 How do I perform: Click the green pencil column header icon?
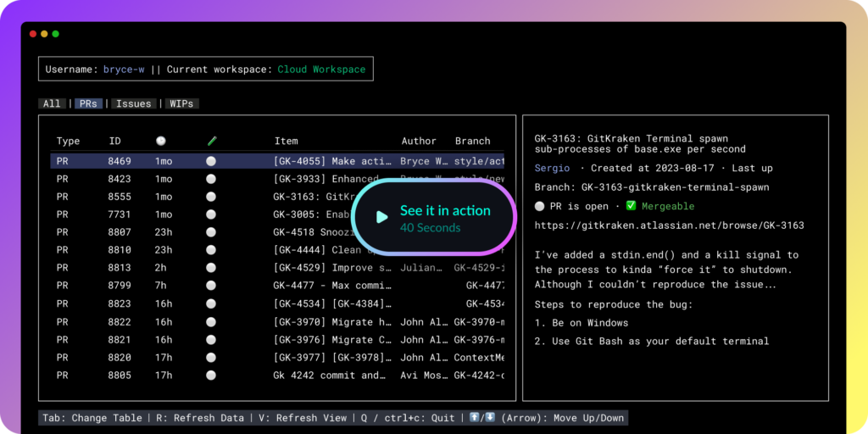[212, 141]
